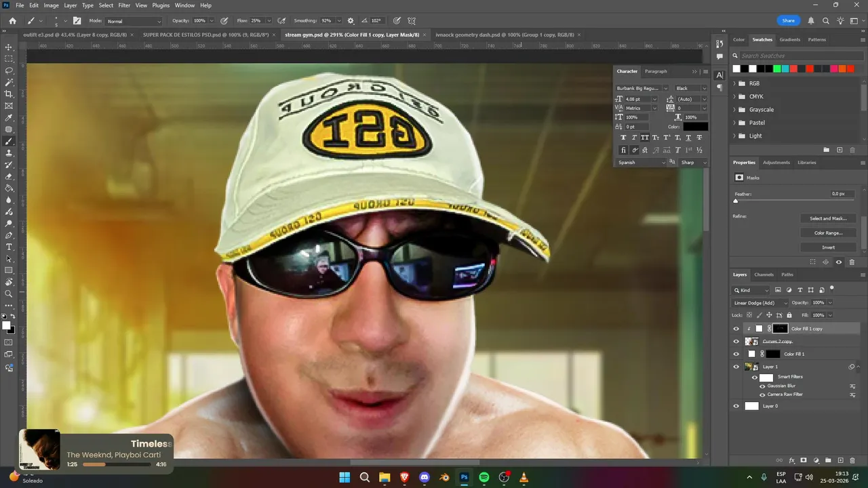
Task: Open the font family dropdown Burbank Big
Action: tap(642, 88)
